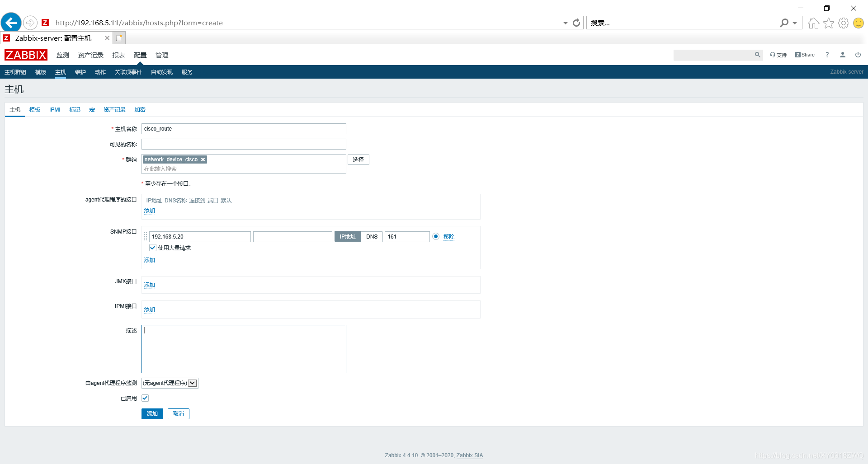
Task: Click the browser back arrow button
Action: pyautogui.click(x=11, y=22)
